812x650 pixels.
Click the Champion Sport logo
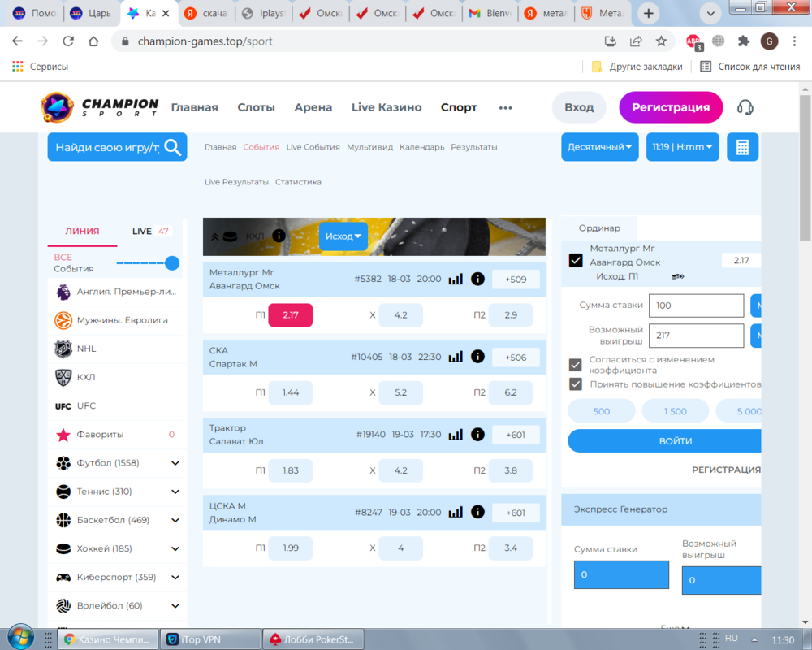[x=100, y=107]
